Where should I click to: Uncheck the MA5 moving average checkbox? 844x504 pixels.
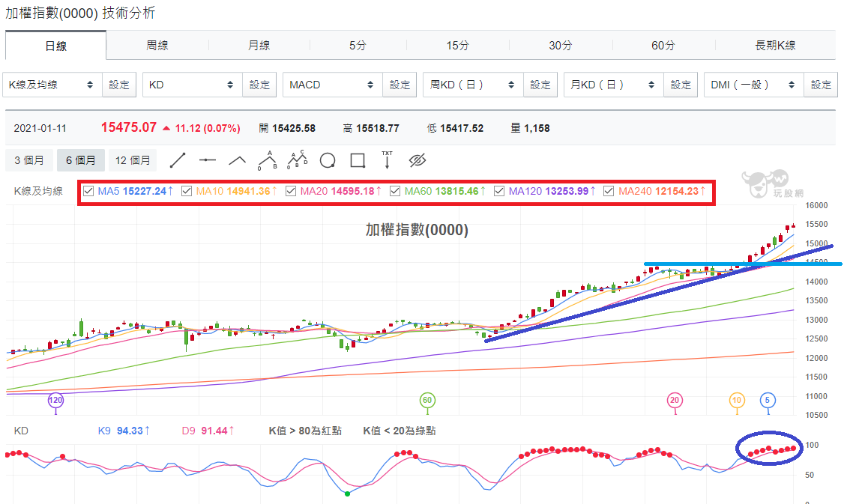tap(88, 191)
